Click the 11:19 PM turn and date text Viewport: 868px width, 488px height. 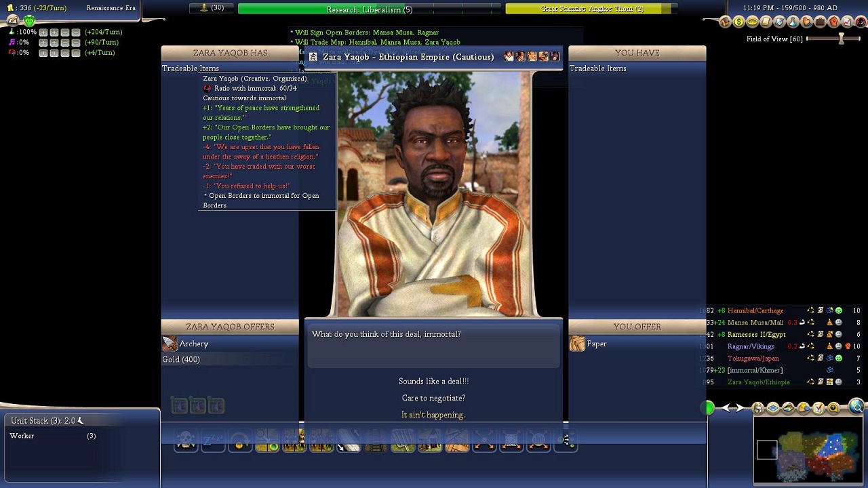coord(790,7)
